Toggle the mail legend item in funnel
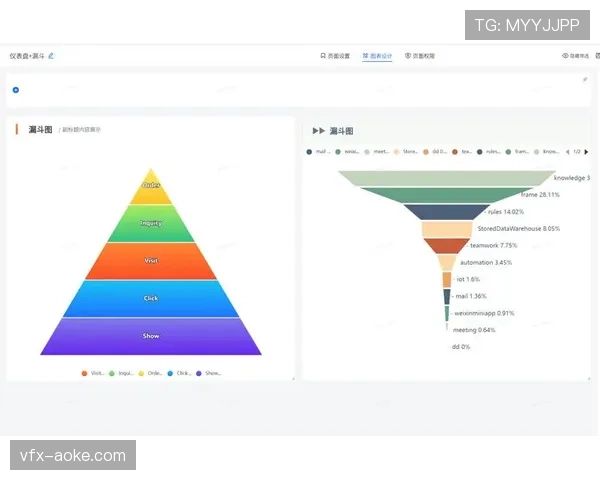The width and height of the screenshot is (600, 480). click(318, 152)
